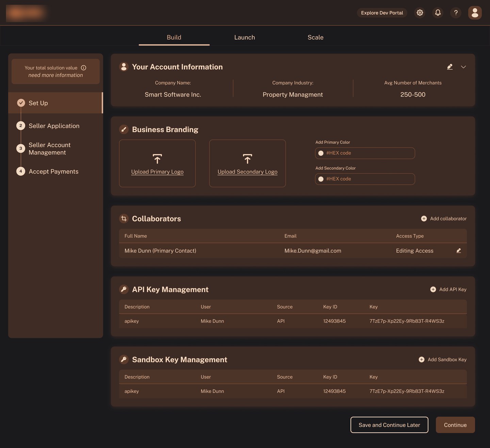Viewport: 490px width, 448px height.
Task: Click Set Up completed checkmark icon
Action: pos(21,103)
